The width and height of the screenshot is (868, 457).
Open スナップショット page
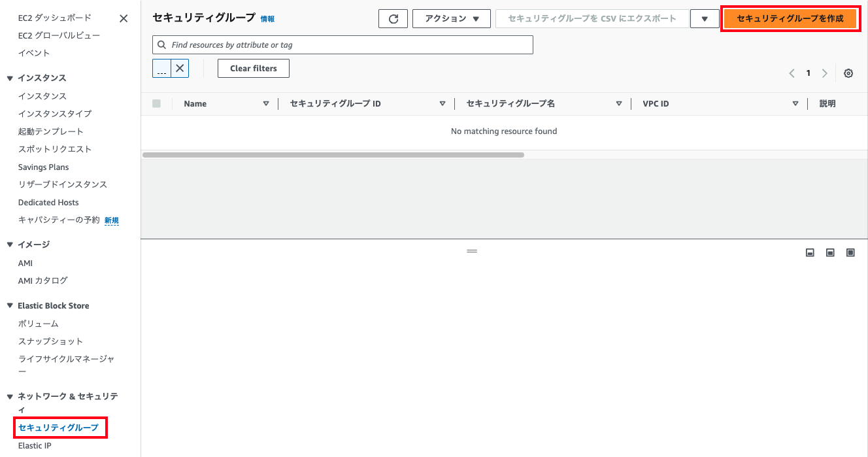51,341
